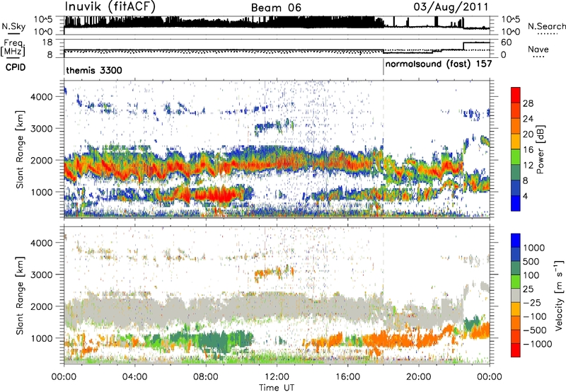Click the power colorbar value 16
The height and width of the screenshot is (392, 566).
click(528, 150)
